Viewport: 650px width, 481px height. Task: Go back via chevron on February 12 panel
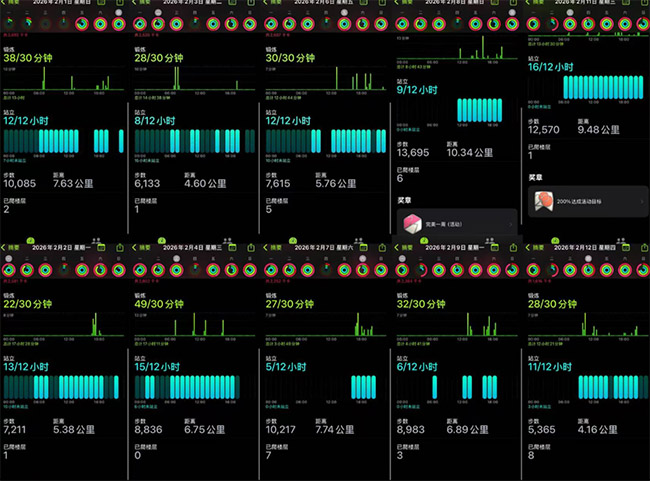(x=528, y=246)
